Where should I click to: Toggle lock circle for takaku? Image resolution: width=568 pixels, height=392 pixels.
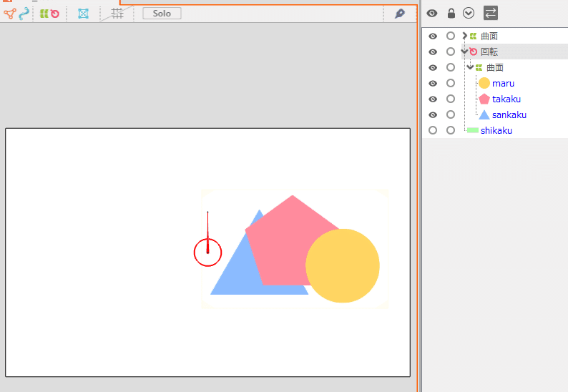(x=451, y=99)
